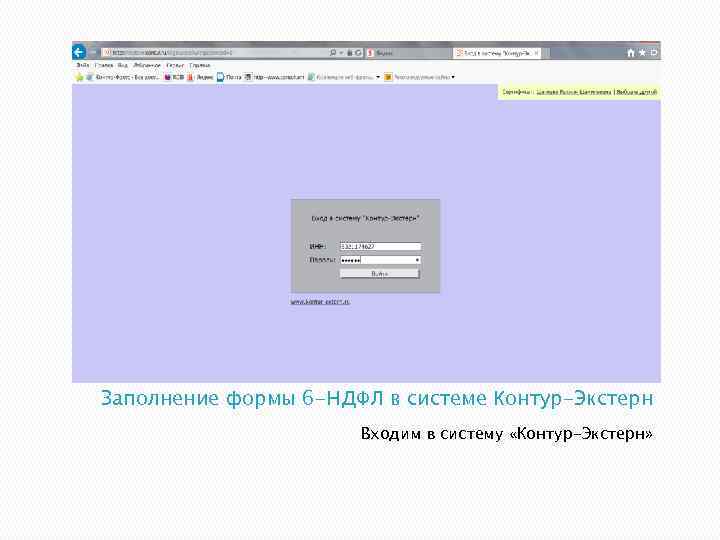Open the Яндекс favorites bar bookmark
The width and height of the screenshot is (720, 540).
(200, 77)
